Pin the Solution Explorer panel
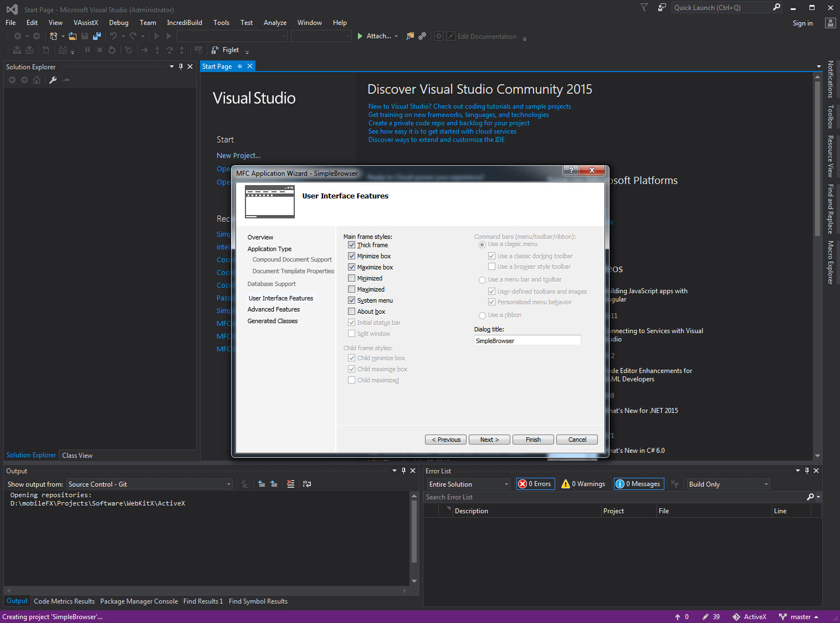The image size is (840, 623). coord(181,67)
